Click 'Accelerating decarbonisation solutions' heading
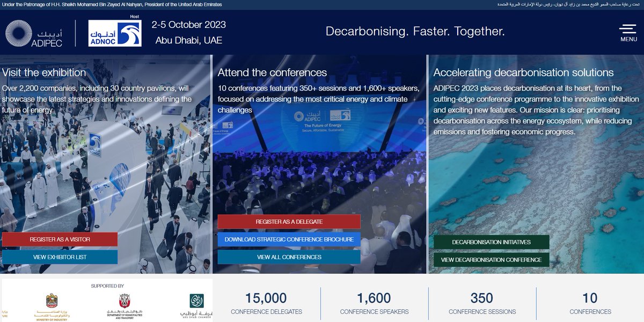This screenshot has width=644, height=322. coord(523,72)
